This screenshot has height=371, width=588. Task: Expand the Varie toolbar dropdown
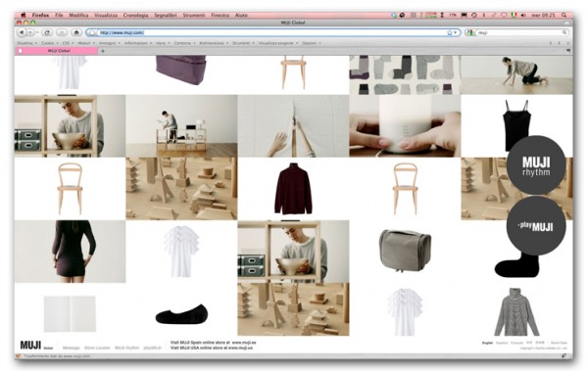[163, 43]
